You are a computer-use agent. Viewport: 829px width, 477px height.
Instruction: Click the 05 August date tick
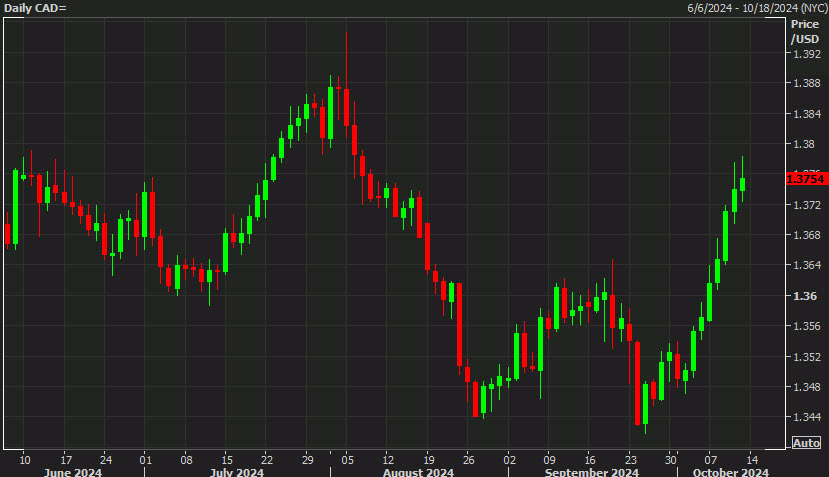pyautogui.click(x=347, y=460)
